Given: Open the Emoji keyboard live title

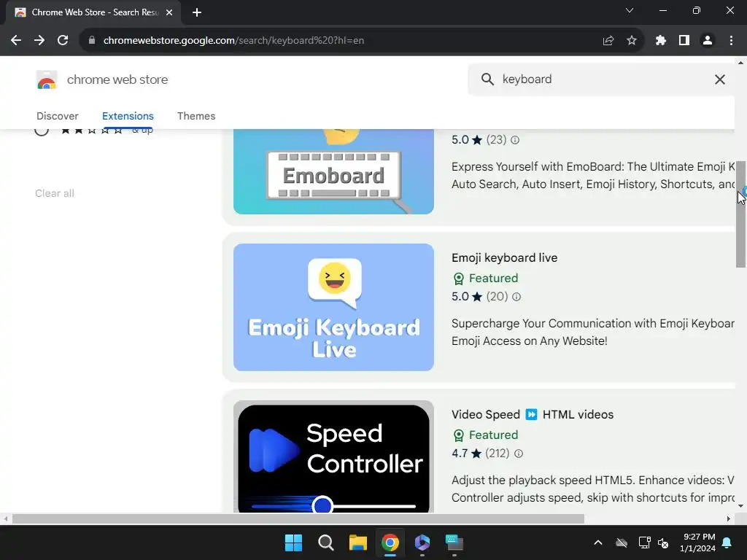Looking at the screenshot, I should click(504, 257).
